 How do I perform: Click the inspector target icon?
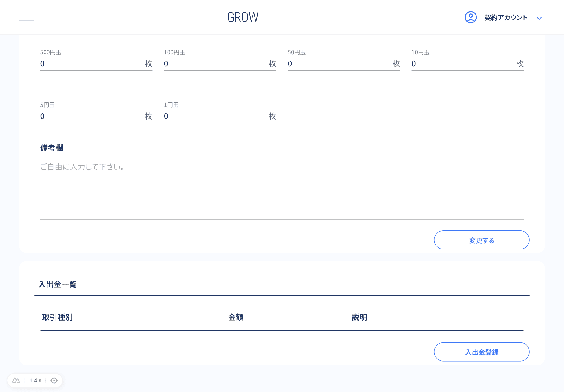coord(54,380)
